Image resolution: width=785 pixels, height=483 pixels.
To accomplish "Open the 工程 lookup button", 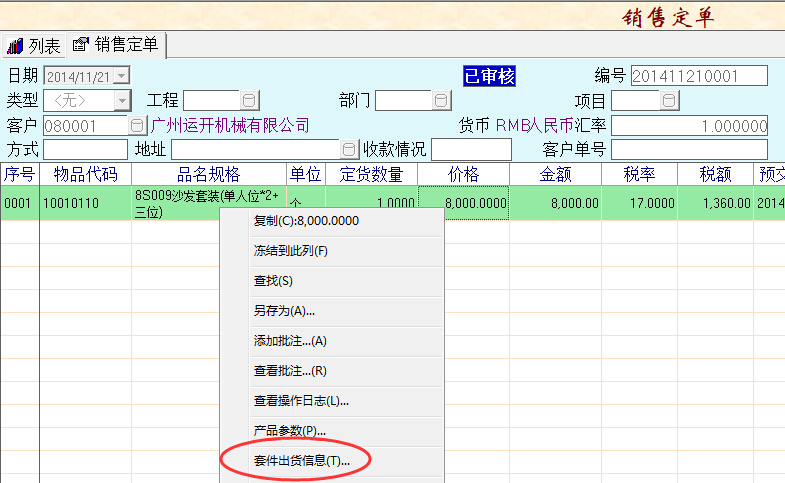I will point(249,101).
